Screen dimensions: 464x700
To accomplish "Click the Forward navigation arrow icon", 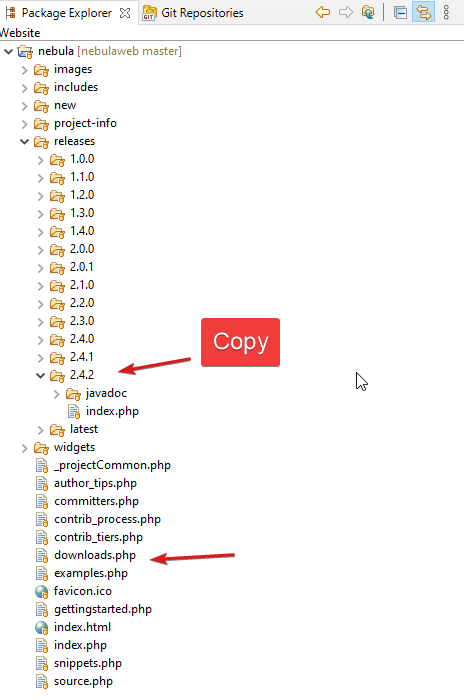I will coord(346,12).
